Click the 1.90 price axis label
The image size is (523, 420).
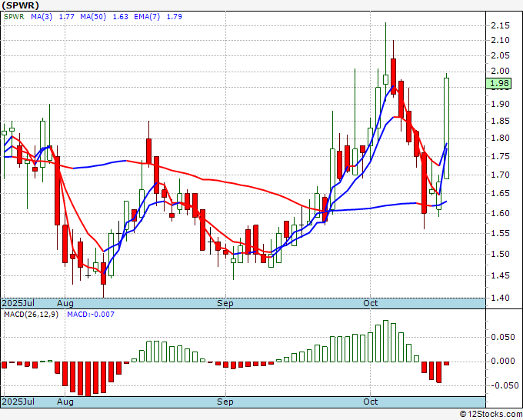pos(501,104)
